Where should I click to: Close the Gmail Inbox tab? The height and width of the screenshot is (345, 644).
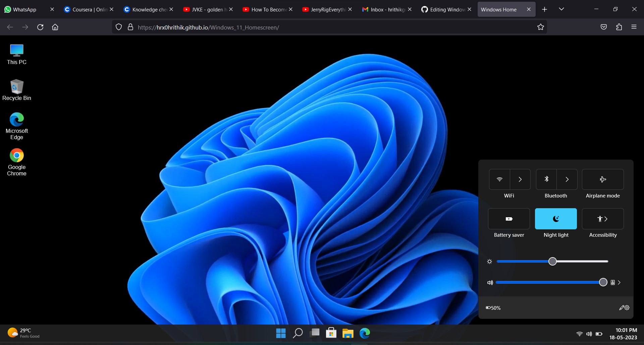click(x=410, y=9)
